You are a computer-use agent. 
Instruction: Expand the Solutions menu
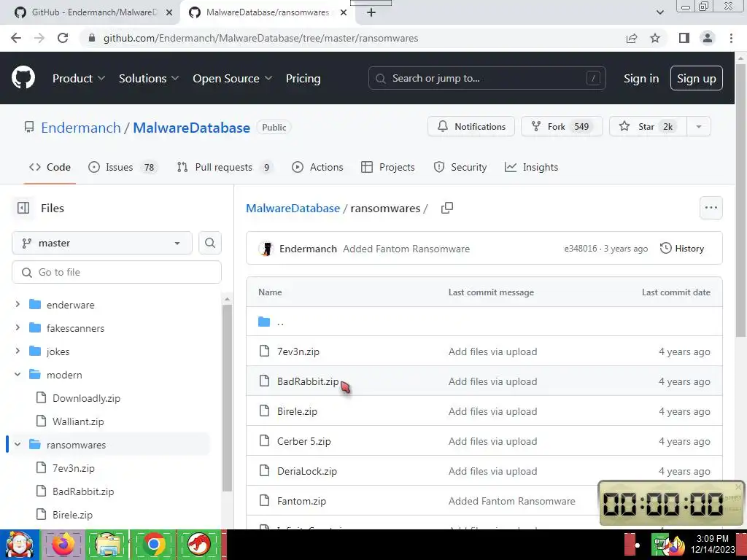[x=149, y=78]
